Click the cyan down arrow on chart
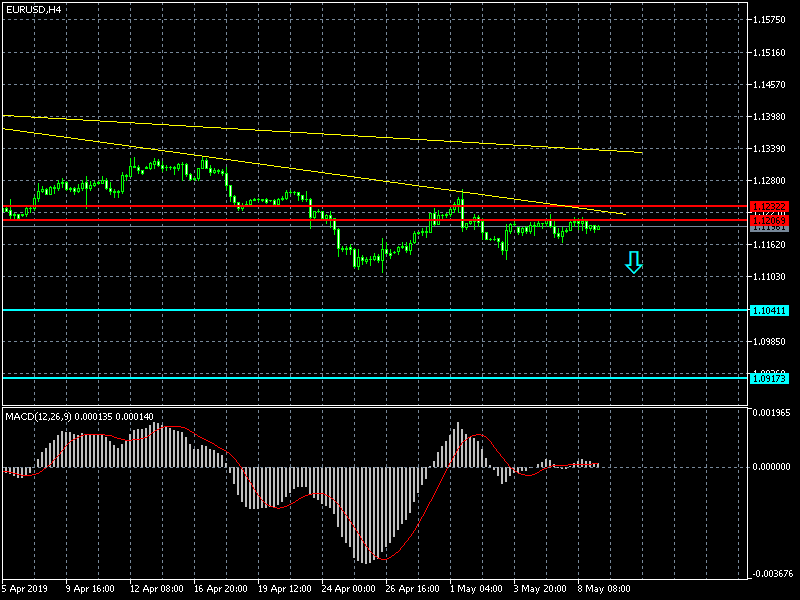Screen dimensions: 800x600 pos(633,263)
